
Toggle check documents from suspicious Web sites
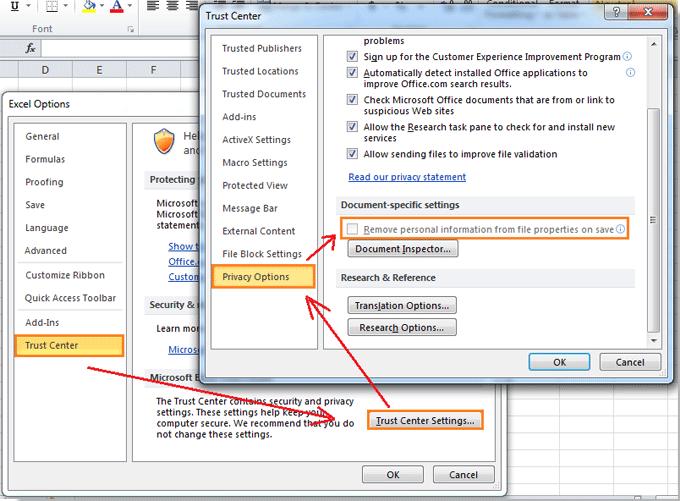(352, 100)
